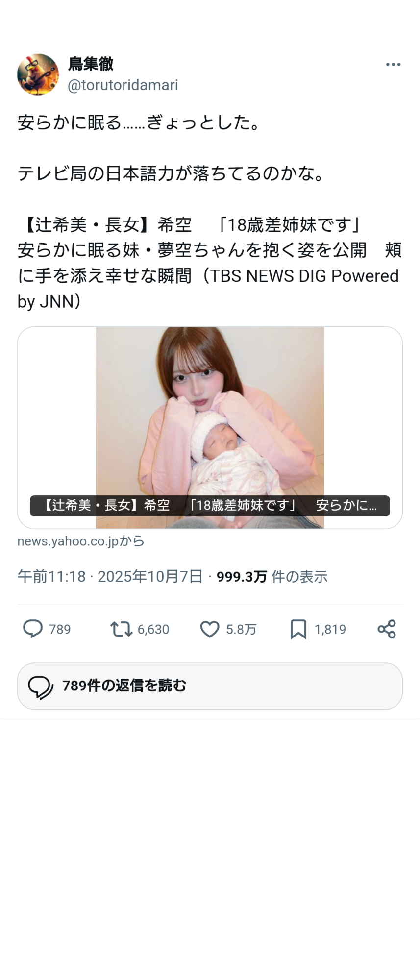This screenshot has width=420, height=980.
Task: Click the like count 5.8万
Action: point(241,629)
